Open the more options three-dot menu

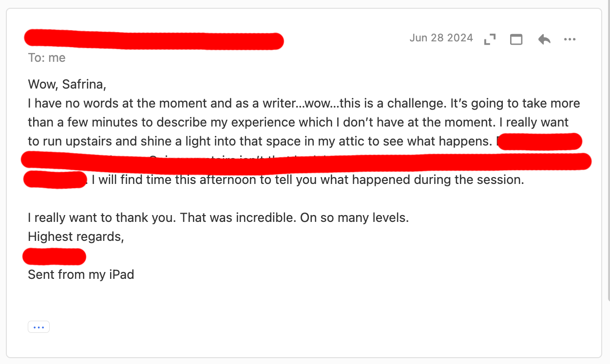click(x=570, y=39)
